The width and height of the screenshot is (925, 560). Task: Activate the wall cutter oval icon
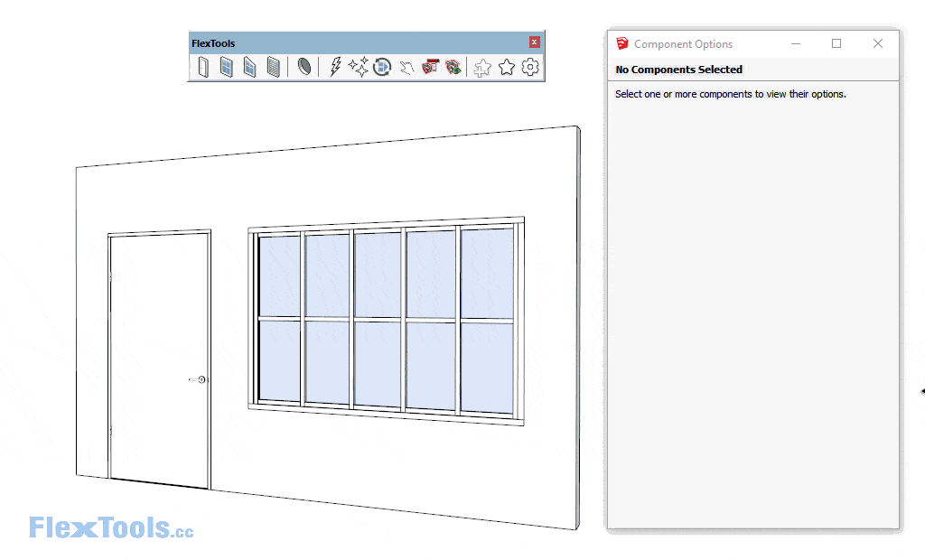(x=304, y=67)
